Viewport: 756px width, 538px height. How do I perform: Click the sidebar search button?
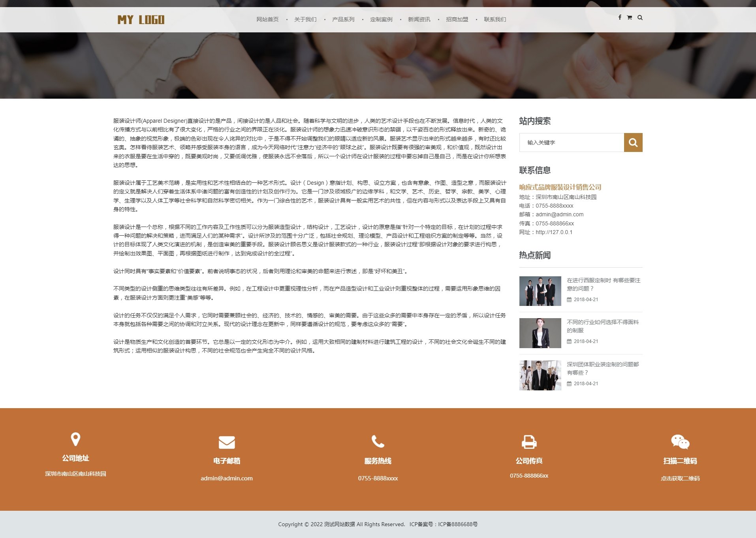(633, 142)
